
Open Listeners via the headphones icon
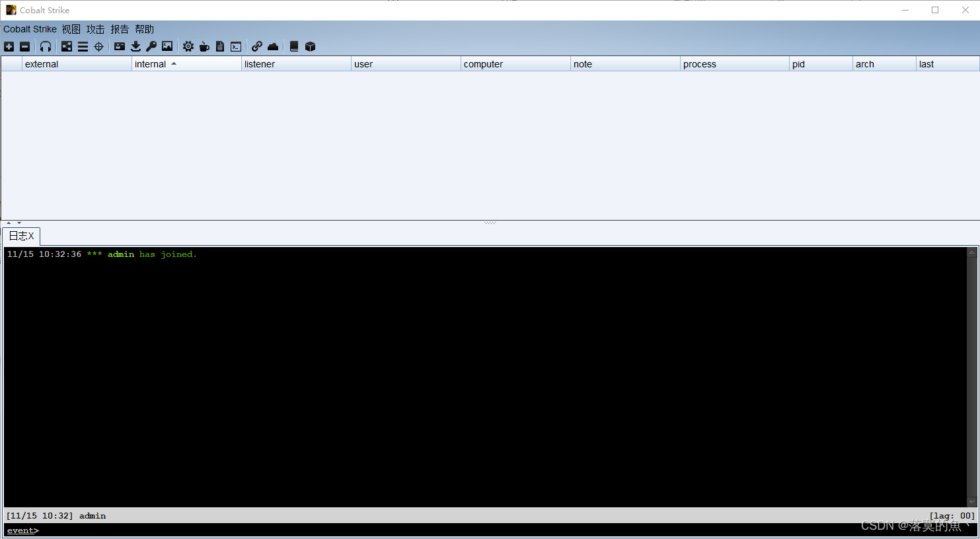tap(46, 46)
